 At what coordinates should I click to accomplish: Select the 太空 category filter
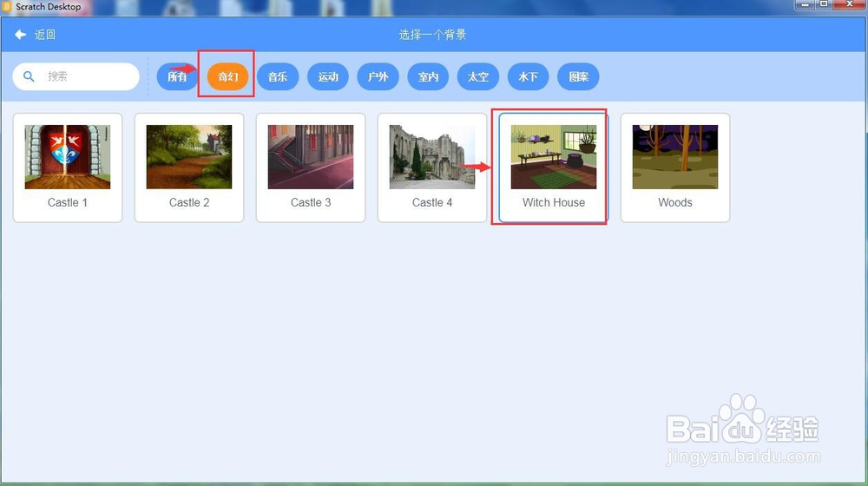(x=478, y=76)
